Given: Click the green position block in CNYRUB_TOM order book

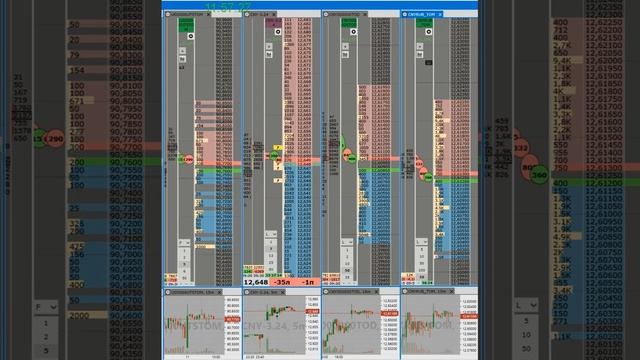Looking at the screenshot, I should point(424,23).
